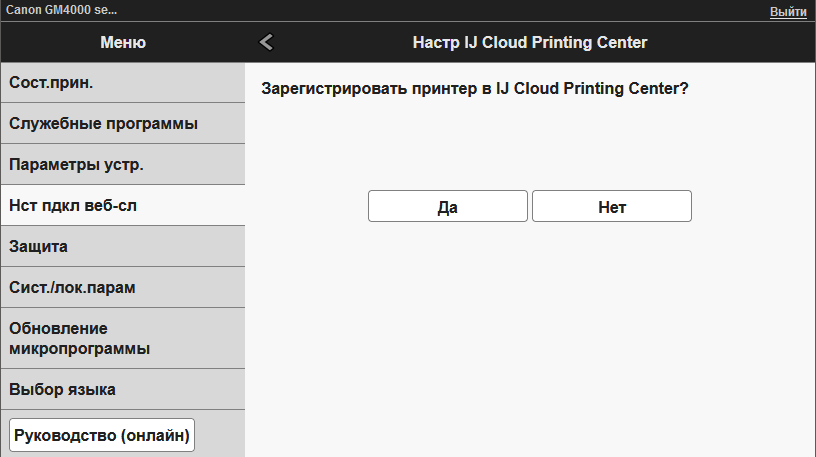Click the Выйти logout link

coord(788,11)
